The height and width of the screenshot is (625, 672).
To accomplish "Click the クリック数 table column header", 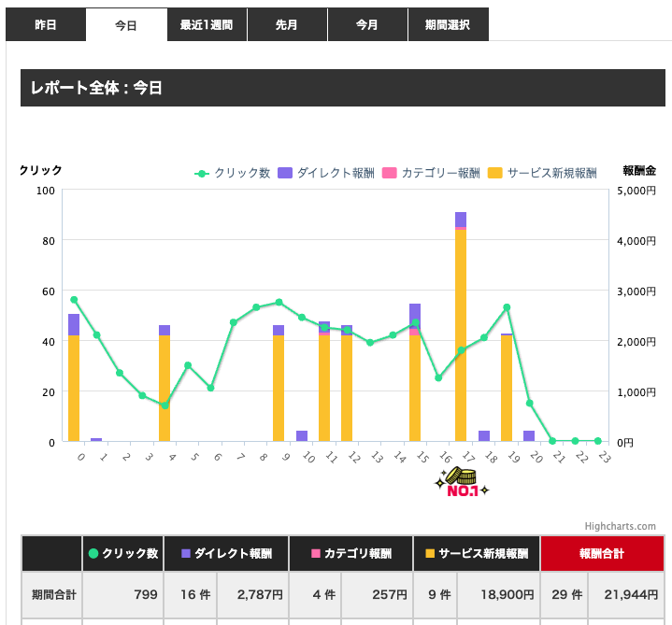I will [123, 553].
